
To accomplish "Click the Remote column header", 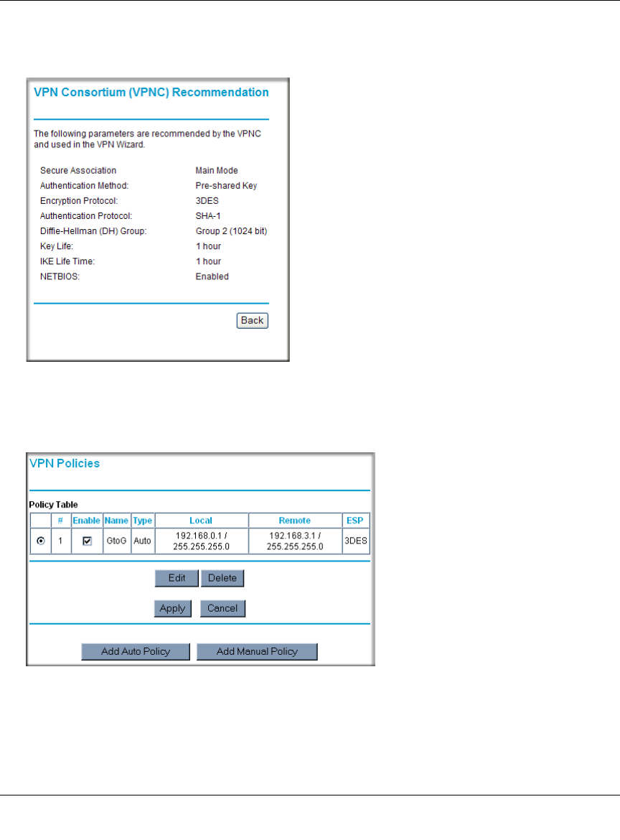I will (295, 521).
